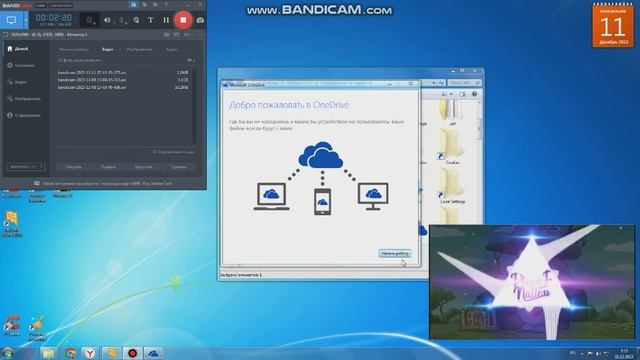Switch to OneDrive taskbar icon

coord(153,353)
